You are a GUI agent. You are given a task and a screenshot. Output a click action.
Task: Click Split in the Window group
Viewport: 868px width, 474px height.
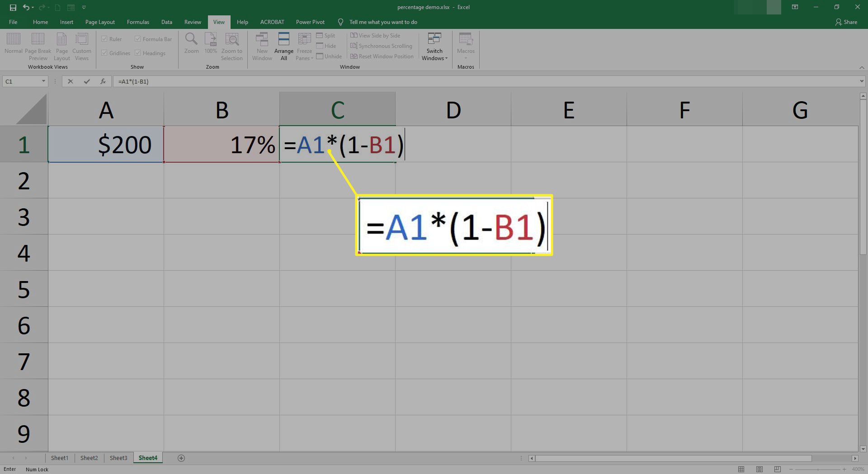pyautogui.click(x=326, y=36)
